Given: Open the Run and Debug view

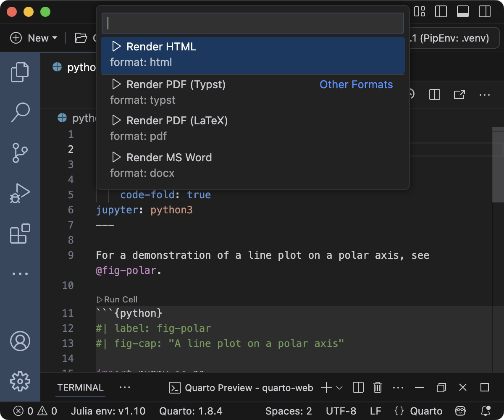Looking at the screenshot, I should point(20,194).
